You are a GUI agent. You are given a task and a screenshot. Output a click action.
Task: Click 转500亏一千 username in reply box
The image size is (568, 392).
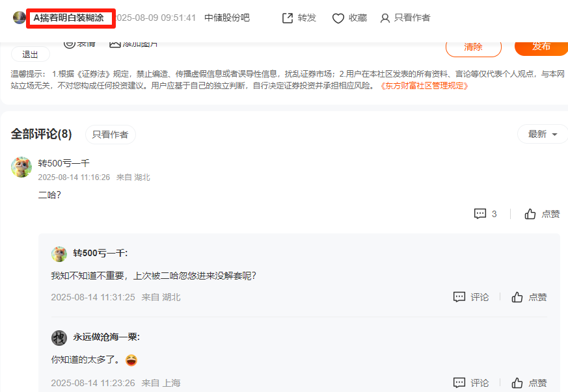(100, 253)
